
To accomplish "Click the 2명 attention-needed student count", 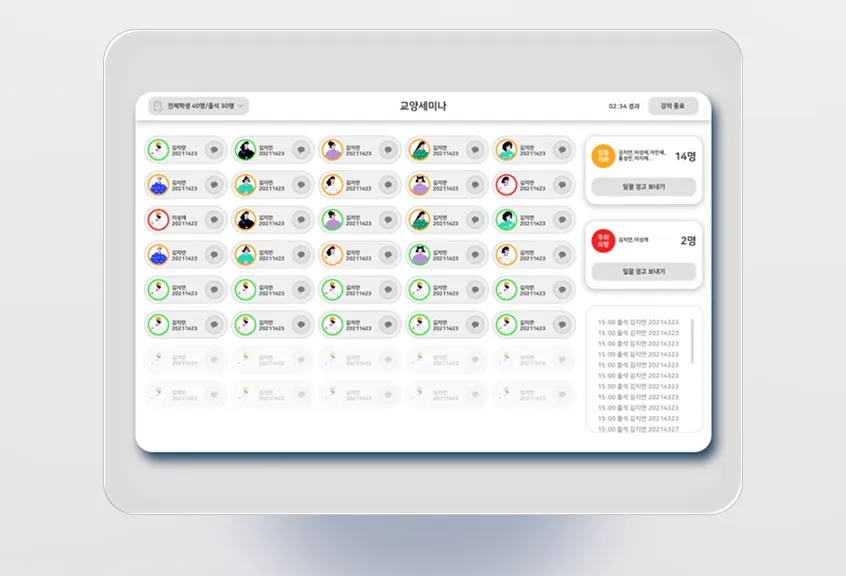I will tap(688, 240).
